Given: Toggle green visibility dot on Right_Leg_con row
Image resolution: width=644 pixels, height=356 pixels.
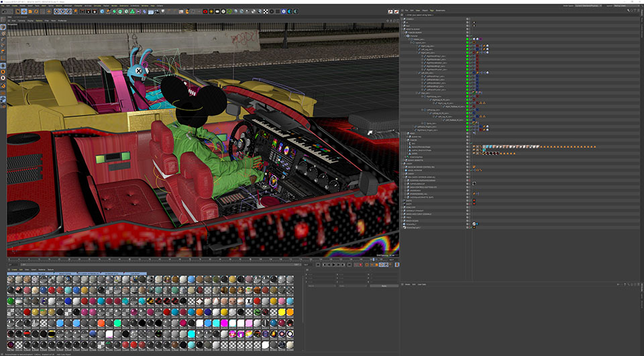Looking at the screenshot, I should 468,46.
